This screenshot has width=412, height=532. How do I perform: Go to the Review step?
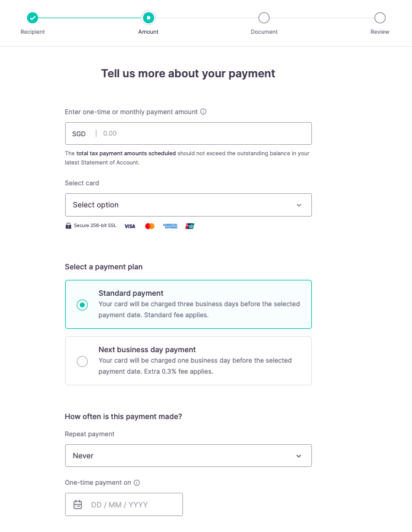[x=379, y=18]
